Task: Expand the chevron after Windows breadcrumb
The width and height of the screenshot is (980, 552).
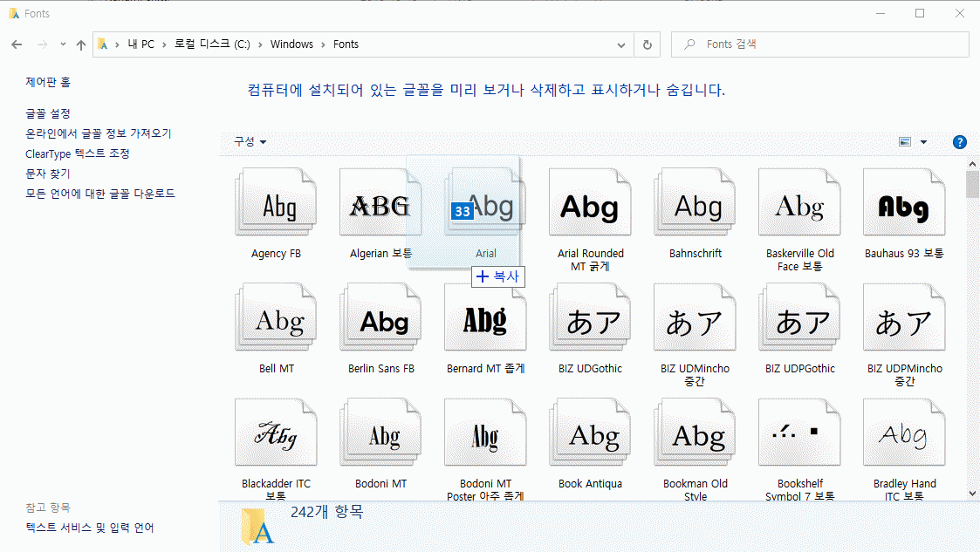Action: [x=323, y=44]
